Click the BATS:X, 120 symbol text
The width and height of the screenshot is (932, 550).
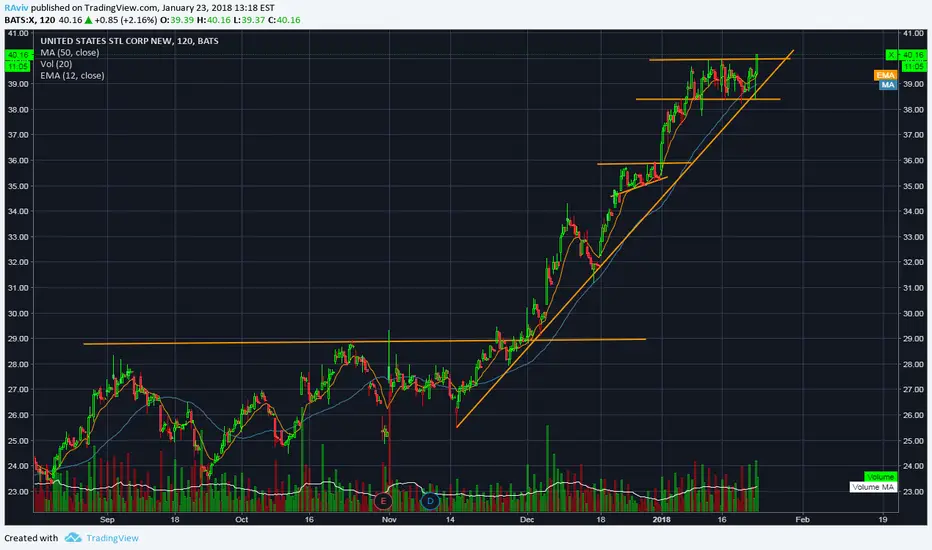coord(30,20)
